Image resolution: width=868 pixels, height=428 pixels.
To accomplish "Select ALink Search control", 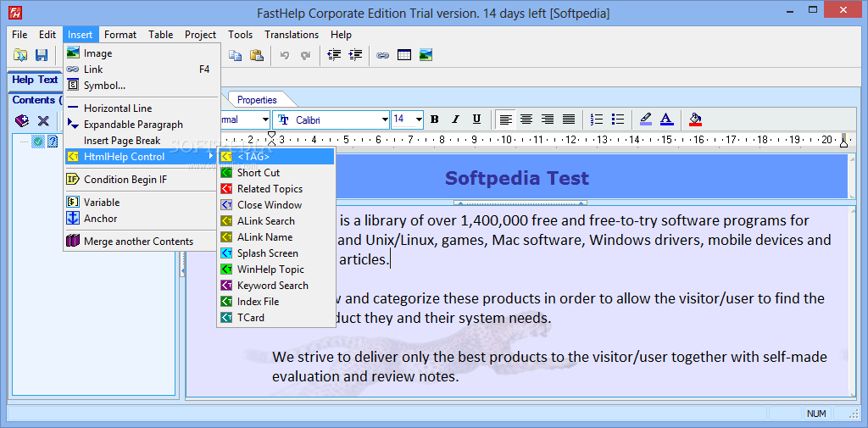I will [x=276, y=221].
